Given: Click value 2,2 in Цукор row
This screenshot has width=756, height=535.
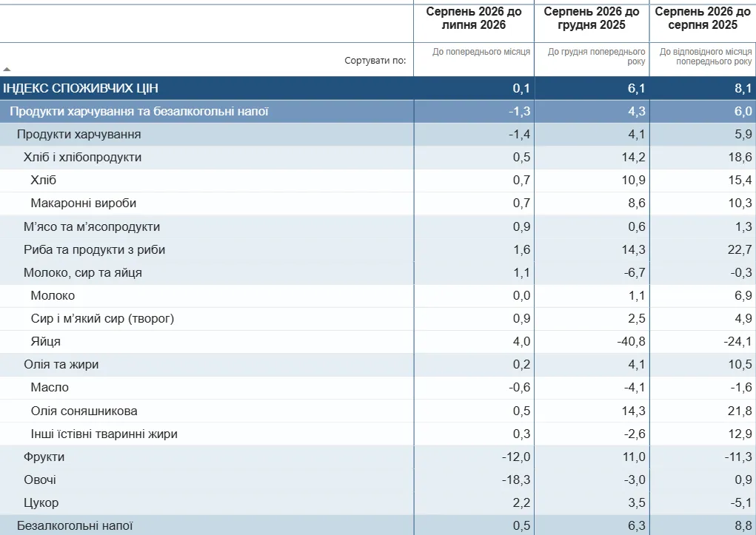Looking at the screenshot, I should point(521,502).
